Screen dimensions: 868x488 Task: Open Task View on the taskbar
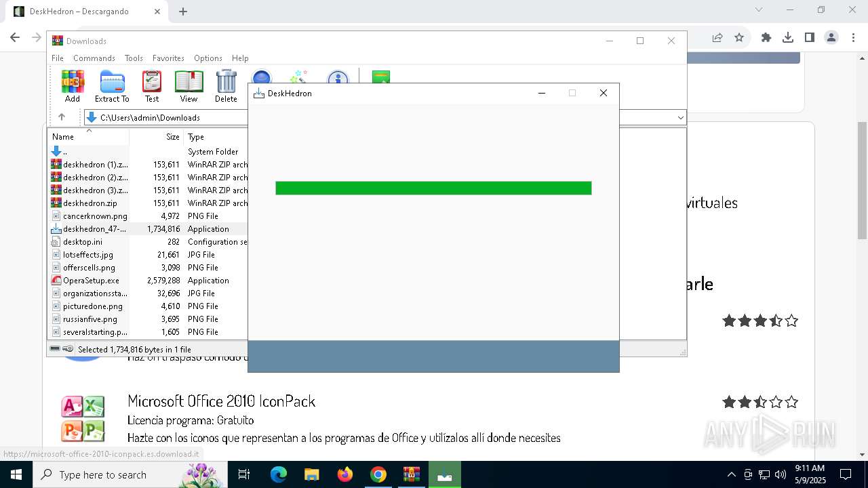(x=244, y=474)
